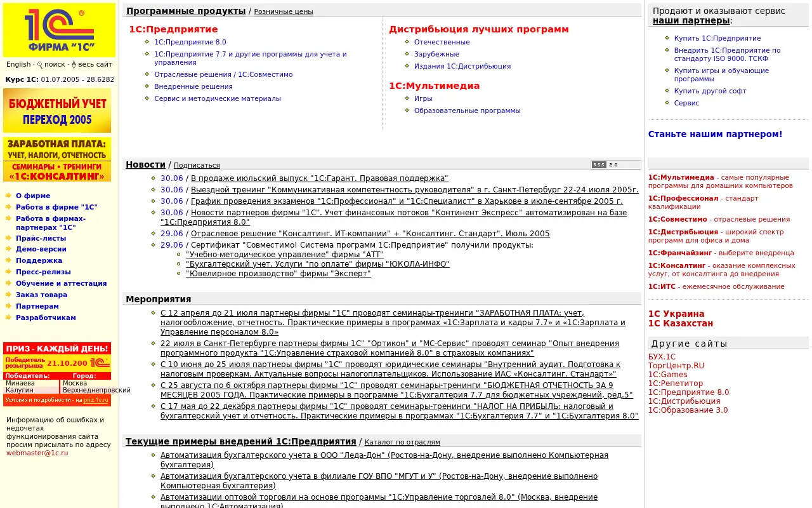Screen dimensions: 812x508
Task: Select "Пресс-релизы" navigation item
Action: pos(44,272)
